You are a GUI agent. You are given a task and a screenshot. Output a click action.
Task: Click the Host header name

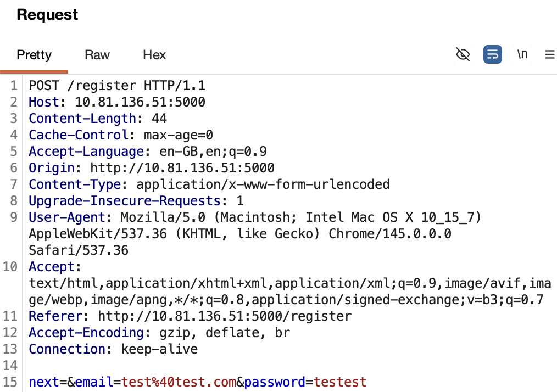47,102
